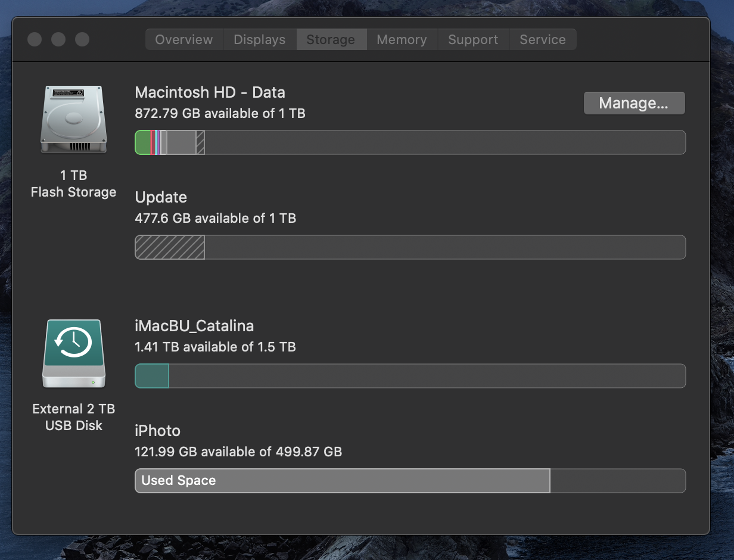Click the "External 2 TB USB Disk" label
734x560 pixels.
pyautogui.click(x=73, y=417)
